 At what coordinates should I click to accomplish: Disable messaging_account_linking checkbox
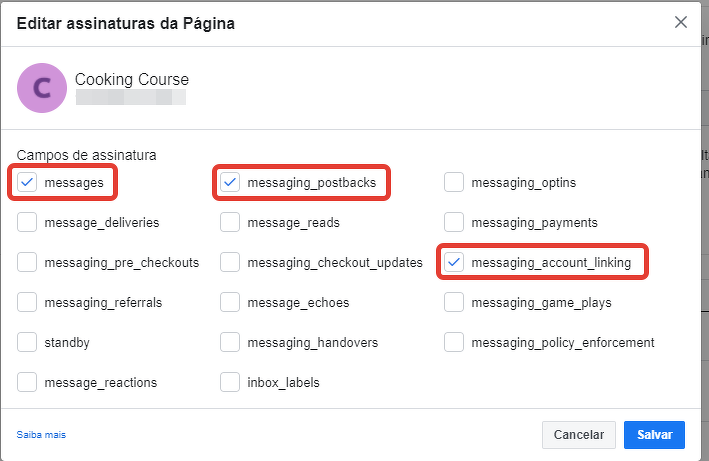pyautogui.click(x=454, y=262)
